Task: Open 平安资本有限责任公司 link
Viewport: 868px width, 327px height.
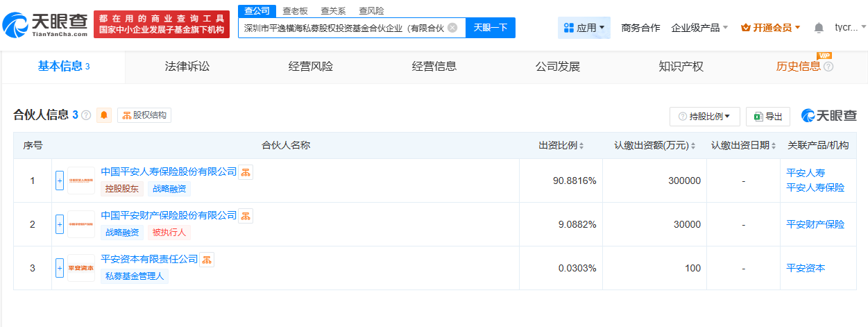Action: tap(149, 259)
